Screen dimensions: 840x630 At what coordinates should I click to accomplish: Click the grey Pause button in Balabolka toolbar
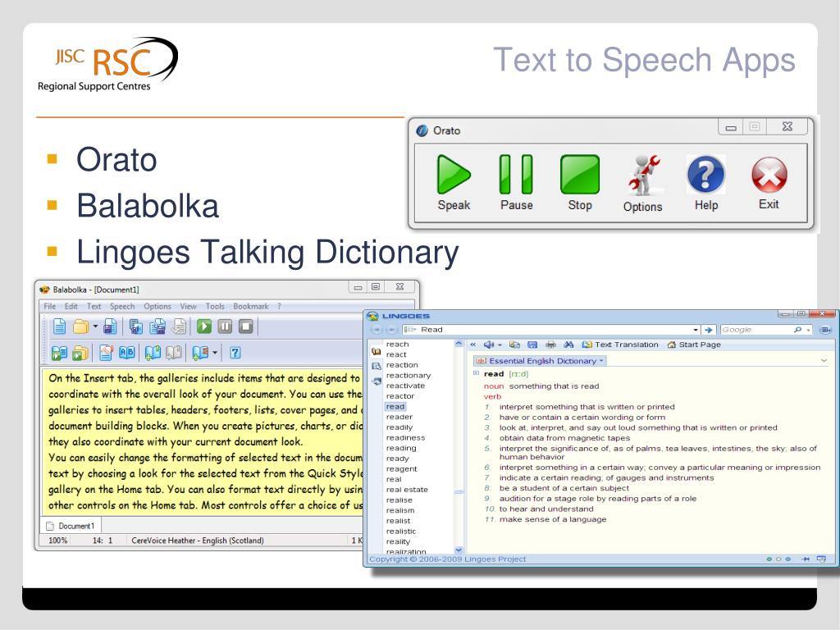click(225, 326)
